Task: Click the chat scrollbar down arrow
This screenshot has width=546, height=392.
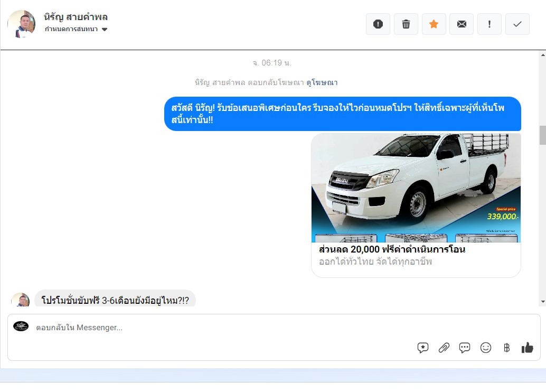Action: tap(542, 302)
